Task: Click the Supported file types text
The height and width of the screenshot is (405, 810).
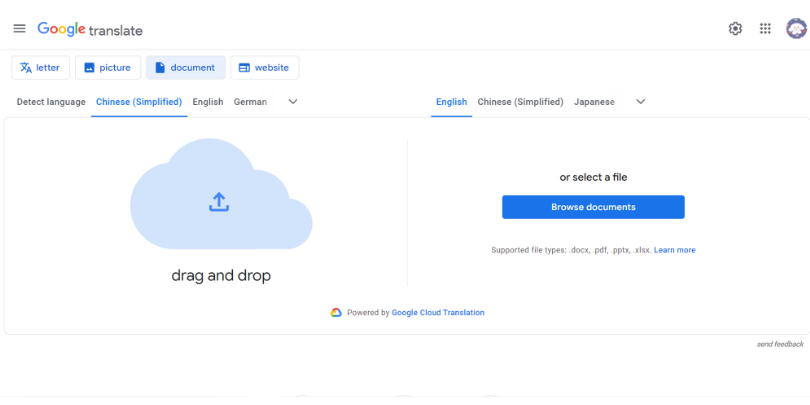Action: pos(571,250)
